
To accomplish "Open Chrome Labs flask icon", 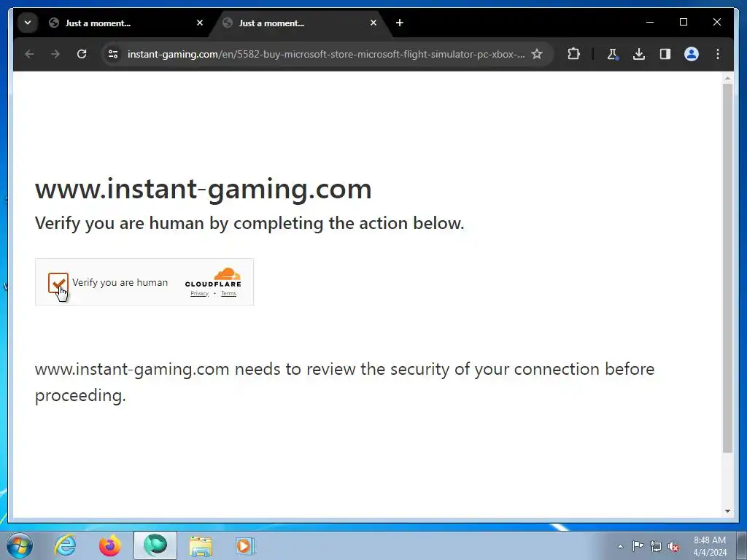I will pyautogui.click(x=612, y=54).
